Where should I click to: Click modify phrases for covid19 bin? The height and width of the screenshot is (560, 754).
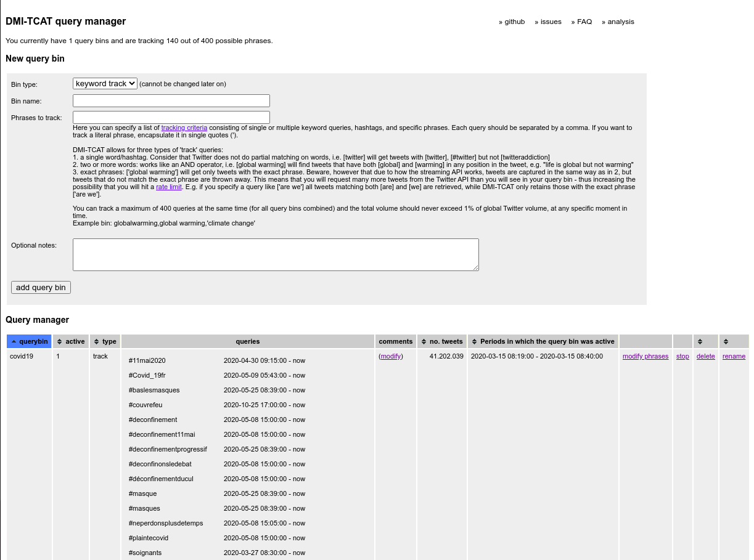point(645,356)
